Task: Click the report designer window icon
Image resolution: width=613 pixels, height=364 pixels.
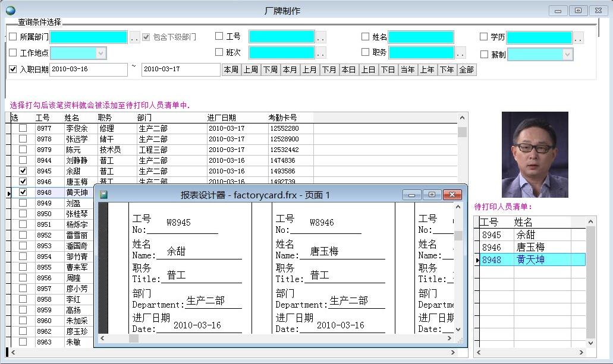Action: (104, 195)
